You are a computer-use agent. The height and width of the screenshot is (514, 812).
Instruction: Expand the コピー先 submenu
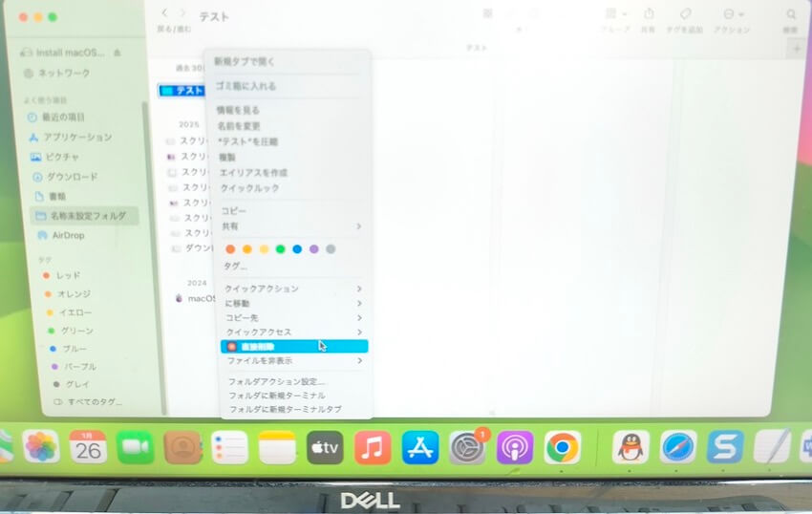291,317
